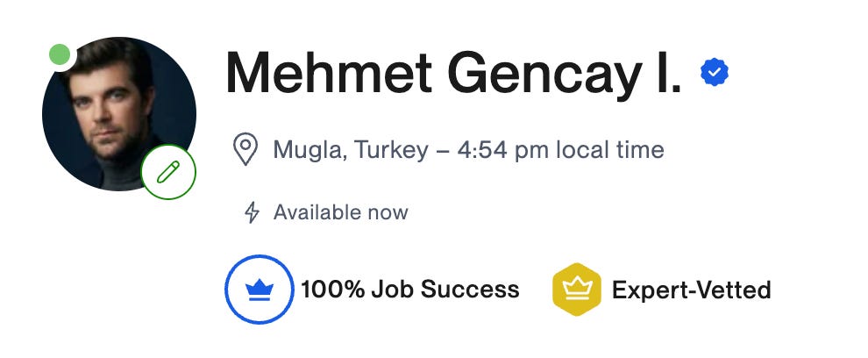Click the word Turkey in location
Screen dimensions: 868x358
(x=391, y=150)
